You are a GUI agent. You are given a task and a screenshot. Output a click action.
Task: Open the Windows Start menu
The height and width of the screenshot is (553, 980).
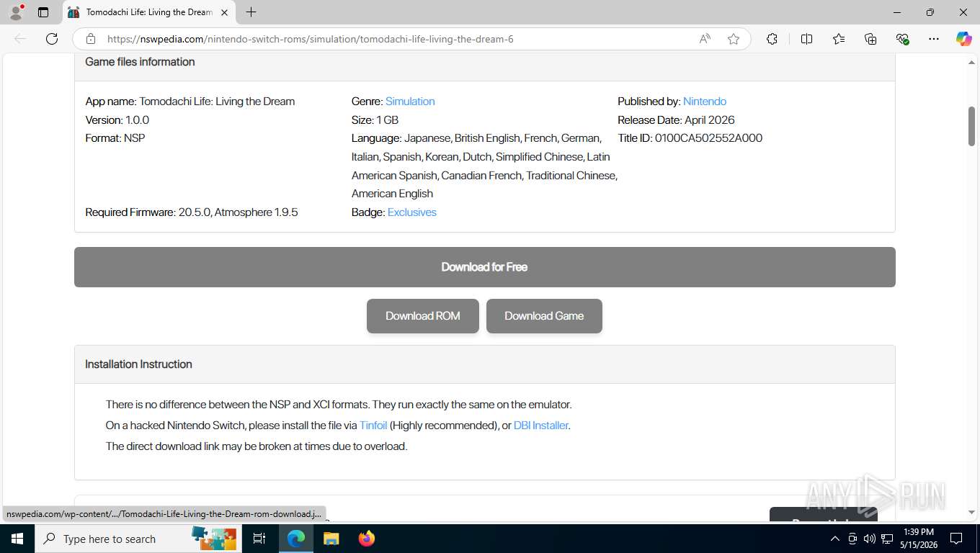(x=17, y=539)
